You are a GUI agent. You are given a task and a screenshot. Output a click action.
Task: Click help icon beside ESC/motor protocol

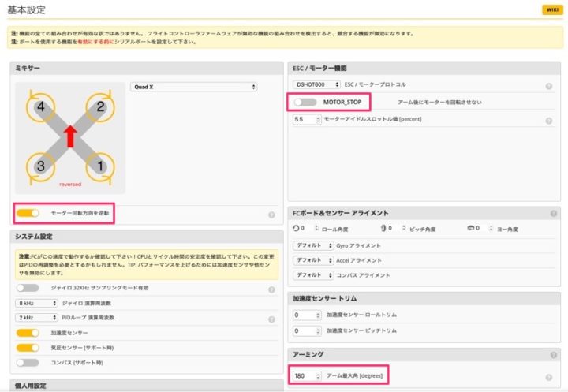pyautogui.click(x=548, y=86)
